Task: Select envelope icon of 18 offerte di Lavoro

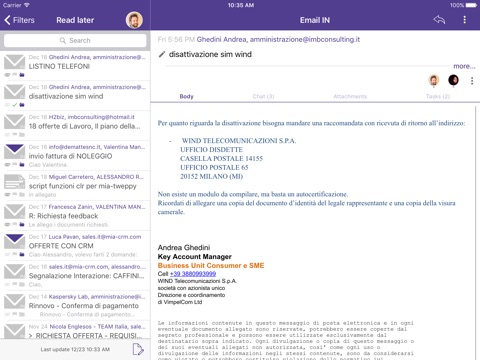Action: (14, 122)
